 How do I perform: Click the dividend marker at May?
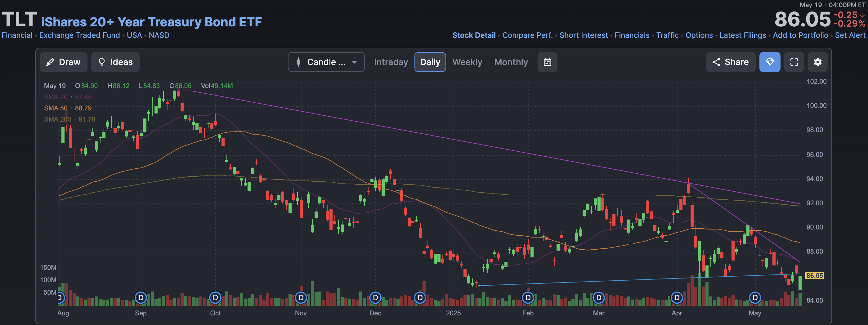click(x=755, y=298)
